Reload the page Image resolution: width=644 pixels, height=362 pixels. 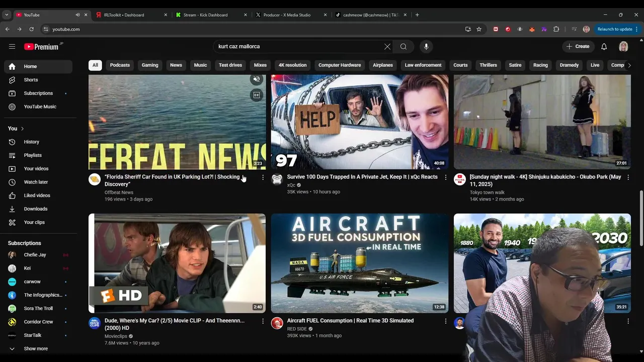tap(31, 29)
